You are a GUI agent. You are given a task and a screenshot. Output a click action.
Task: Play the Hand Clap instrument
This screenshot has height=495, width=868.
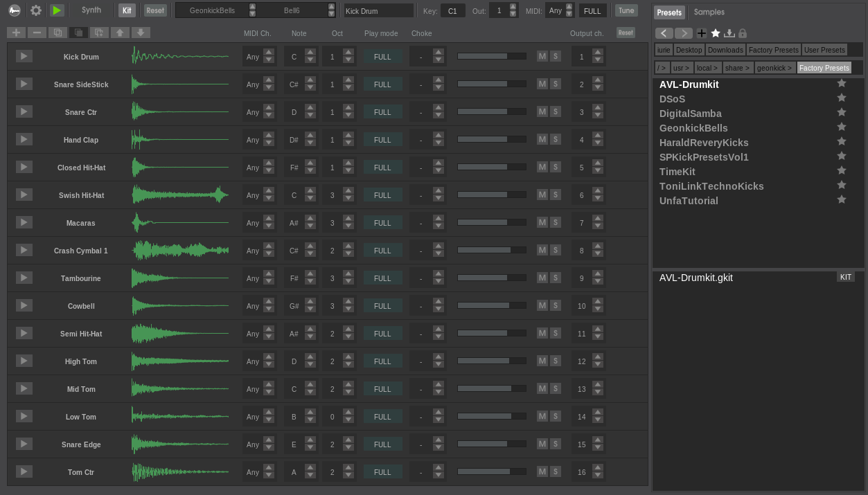coord(24,139)
